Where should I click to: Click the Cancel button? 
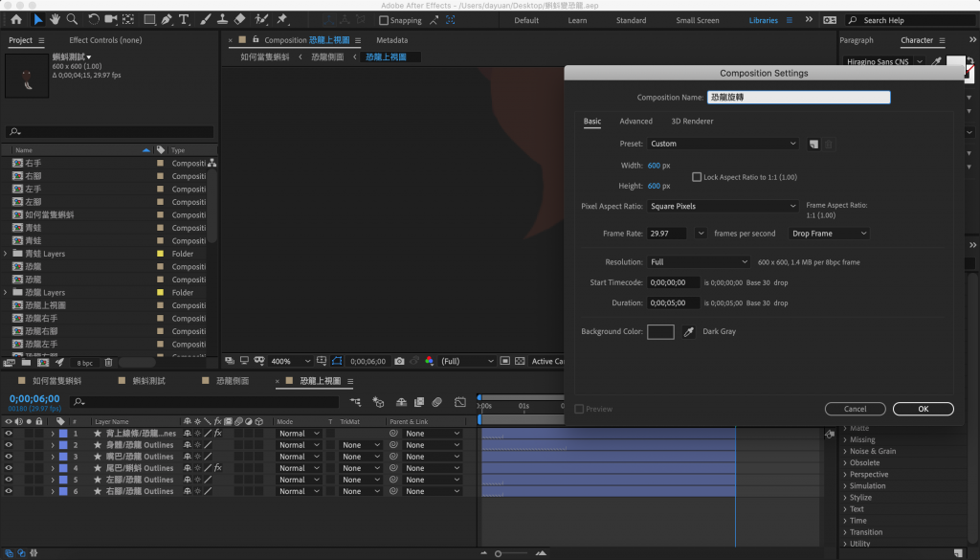point(855,409)
